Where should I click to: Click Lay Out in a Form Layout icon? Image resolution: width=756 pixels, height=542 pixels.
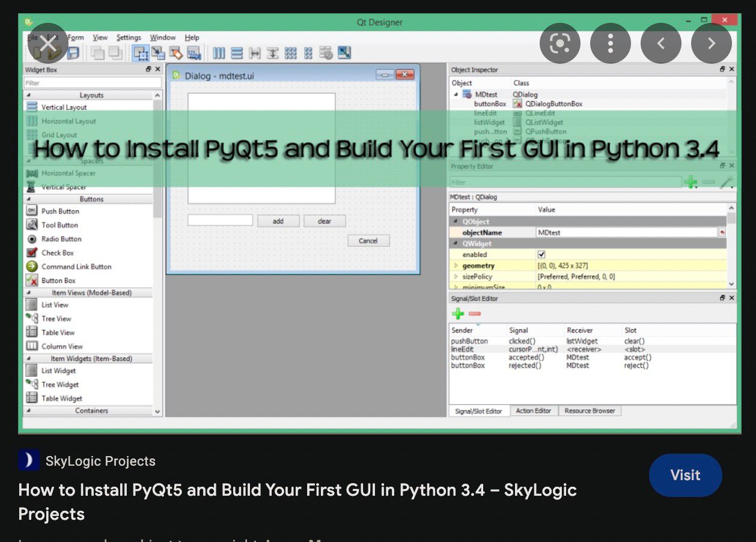coord(308,53)
